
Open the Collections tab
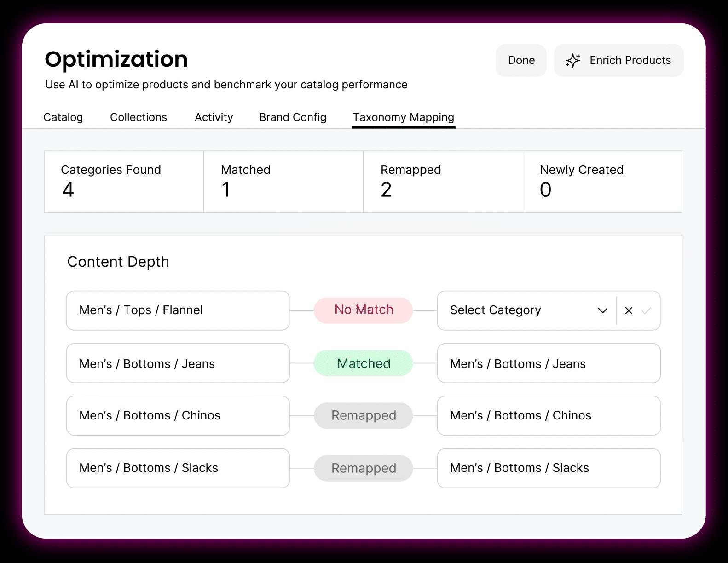coord(139,117)
